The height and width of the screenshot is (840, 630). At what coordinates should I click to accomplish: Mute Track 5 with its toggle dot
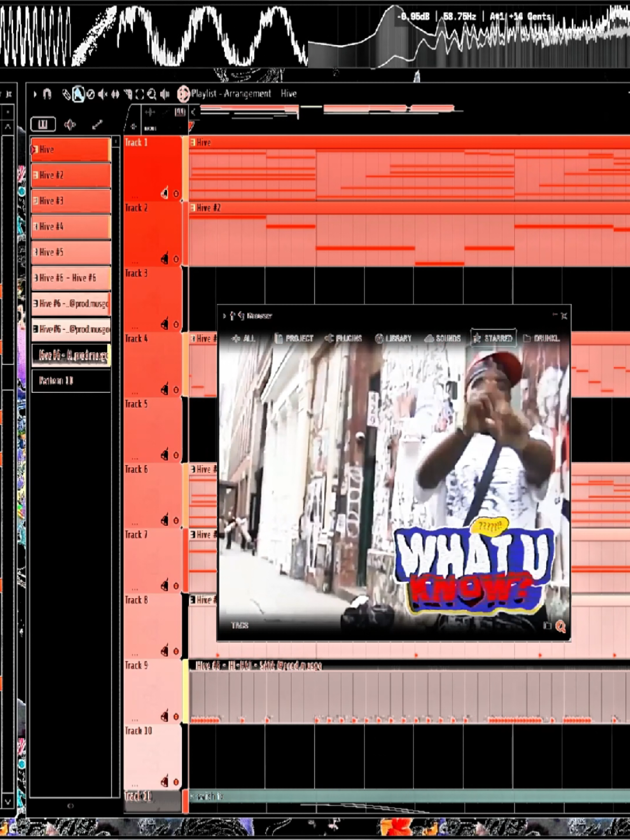(176, 455)
